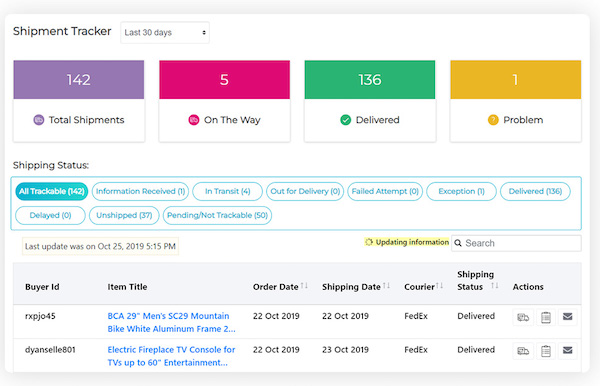Viewport: 600px width, 386px height.
Task: Select the All Trackable (142) filter
Action: pyautogui.click(x=52, y=191)
